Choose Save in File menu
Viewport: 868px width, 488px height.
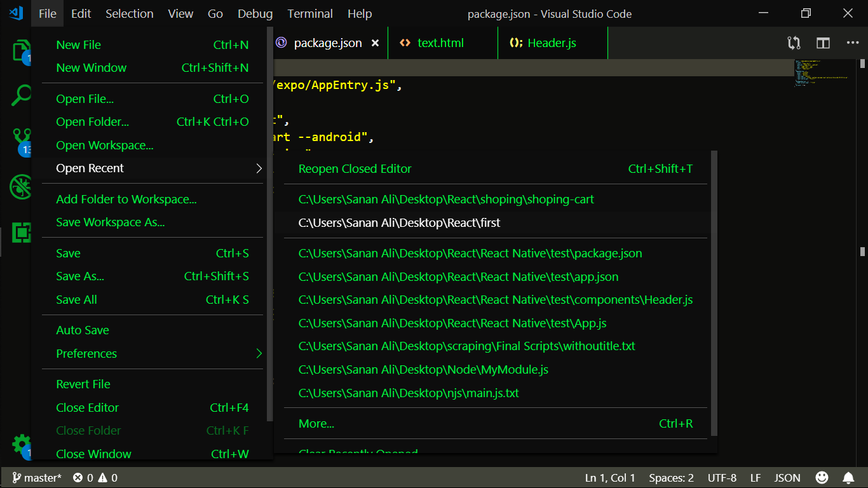pos(153,254)
